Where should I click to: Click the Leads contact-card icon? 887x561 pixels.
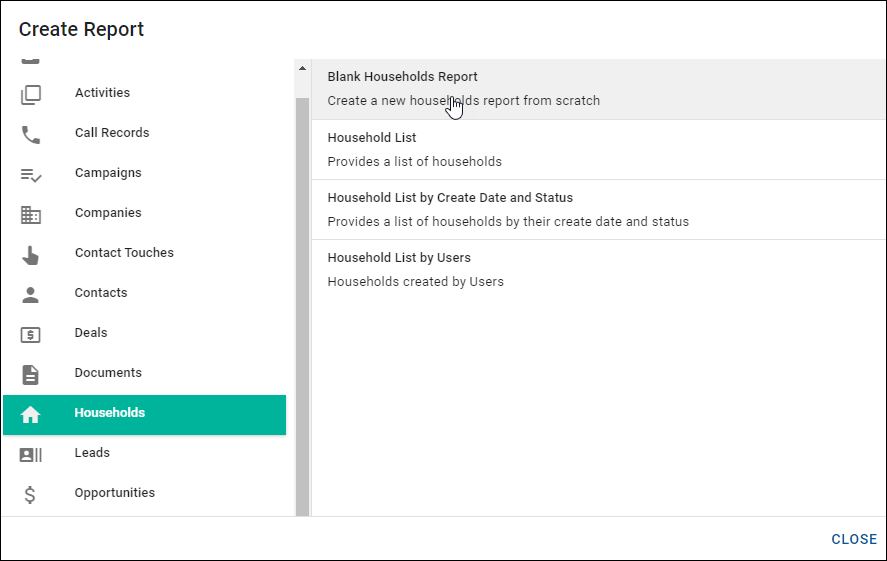(x=31, y=454)
